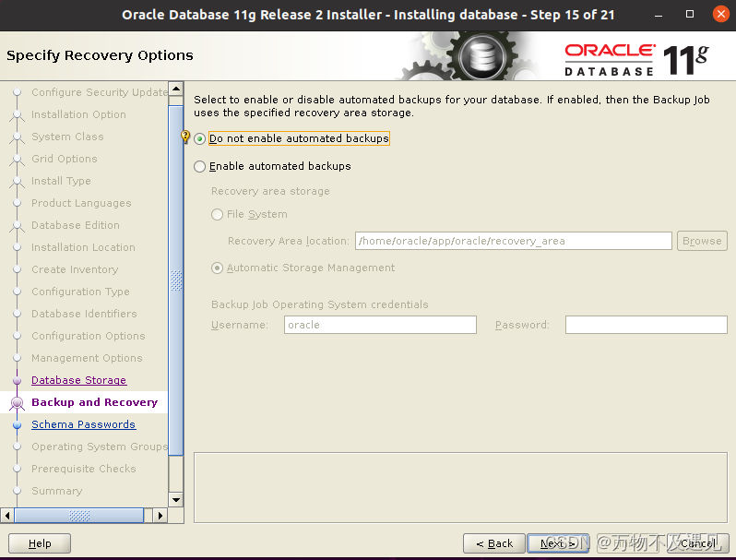Click the Installation Location step
This screenshot has height=560, width=736.
(x=83, y=247)
